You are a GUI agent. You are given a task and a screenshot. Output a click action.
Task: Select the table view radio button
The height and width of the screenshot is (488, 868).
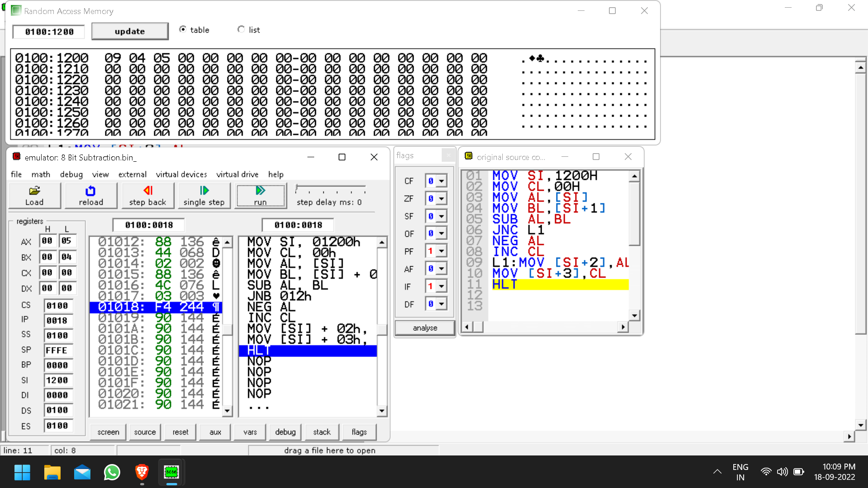[x=183, y=29]
